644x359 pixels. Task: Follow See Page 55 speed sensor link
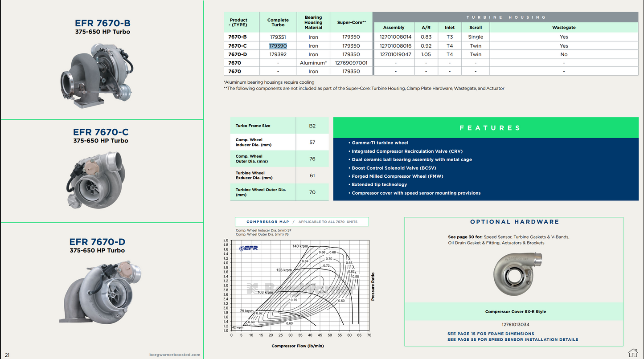pos(513,339)
